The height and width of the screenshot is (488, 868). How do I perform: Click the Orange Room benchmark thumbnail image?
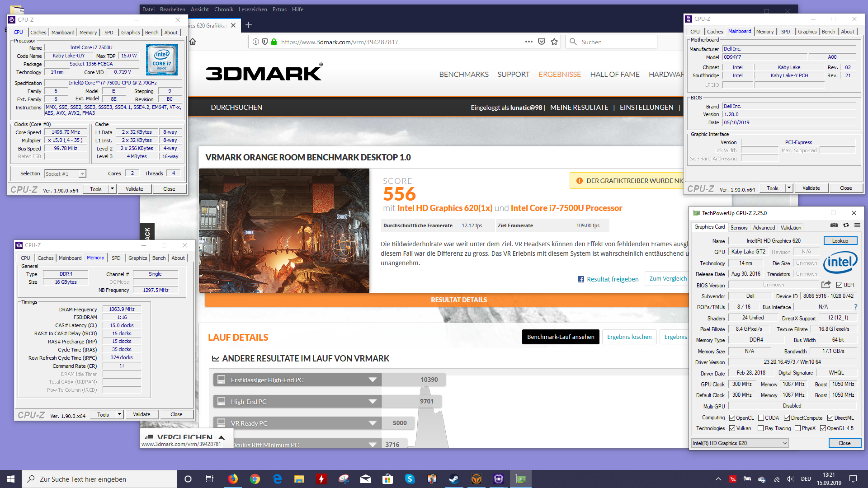click(284, 231)
